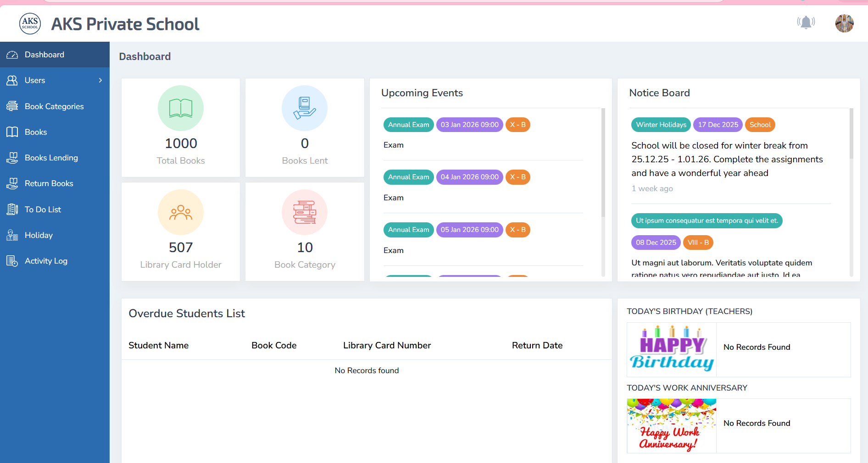The width and height of the screenshot is (868, 463).
Task: Open Book Categories from the sidebar icon
Action: click(x=12, y=106)
